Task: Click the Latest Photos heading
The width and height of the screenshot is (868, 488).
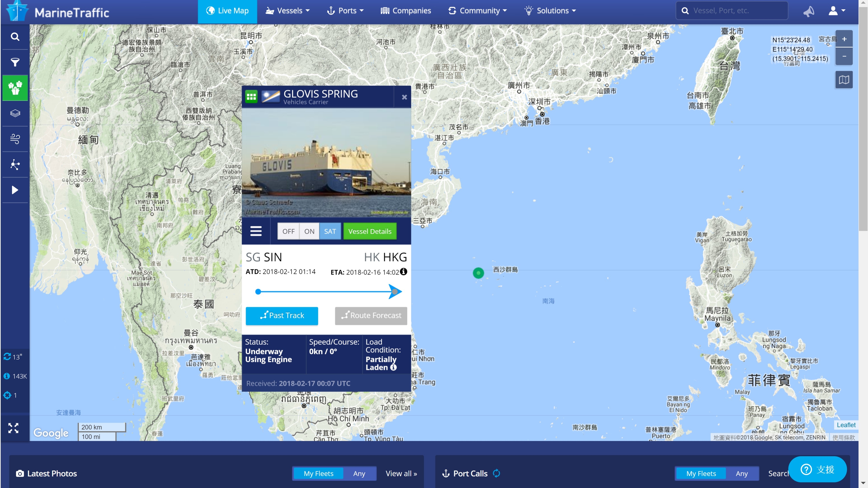Action: pyautogui.click(x=52, y=474)
